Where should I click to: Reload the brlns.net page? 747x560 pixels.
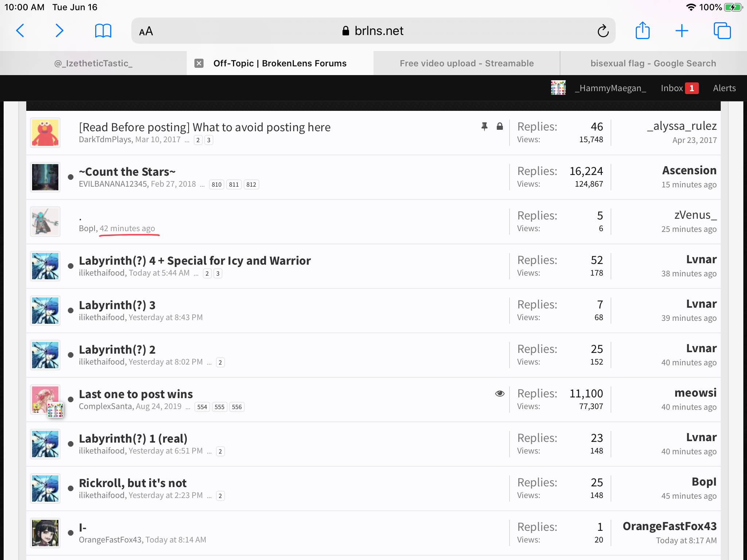(603, 31)
